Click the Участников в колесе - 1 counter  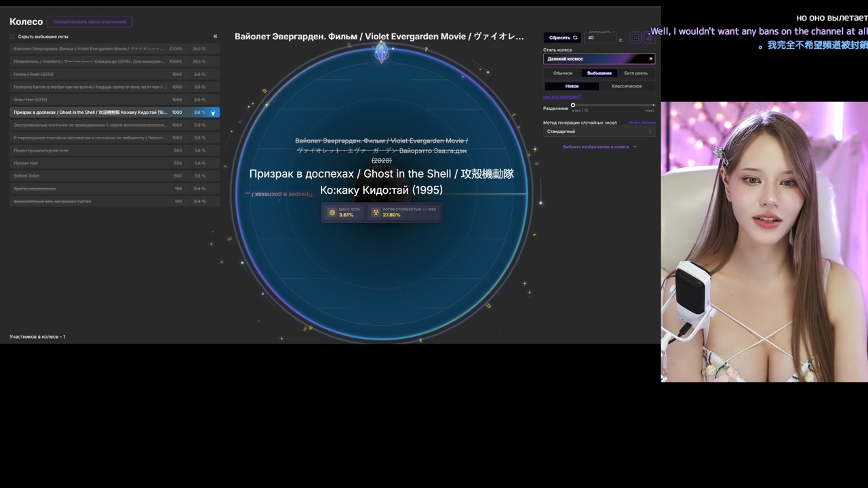coord(37,337)
